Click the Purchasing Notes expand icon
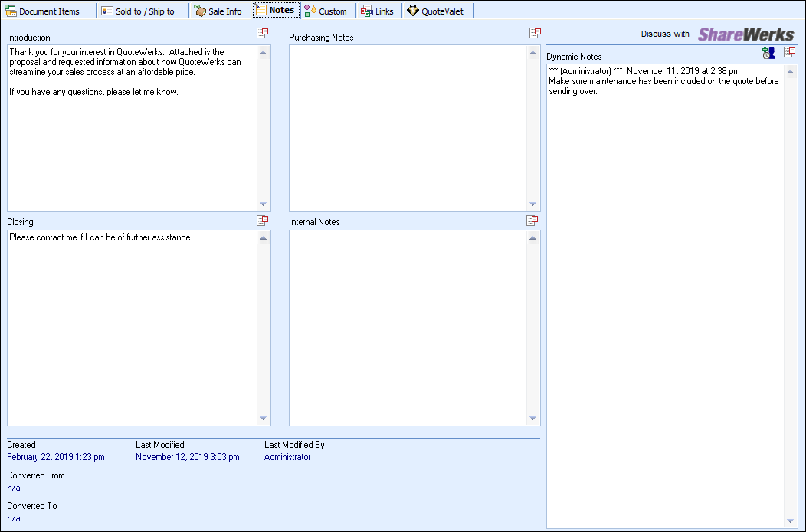The width and height of the screenshot is (806, 532). tap(535, 33)
